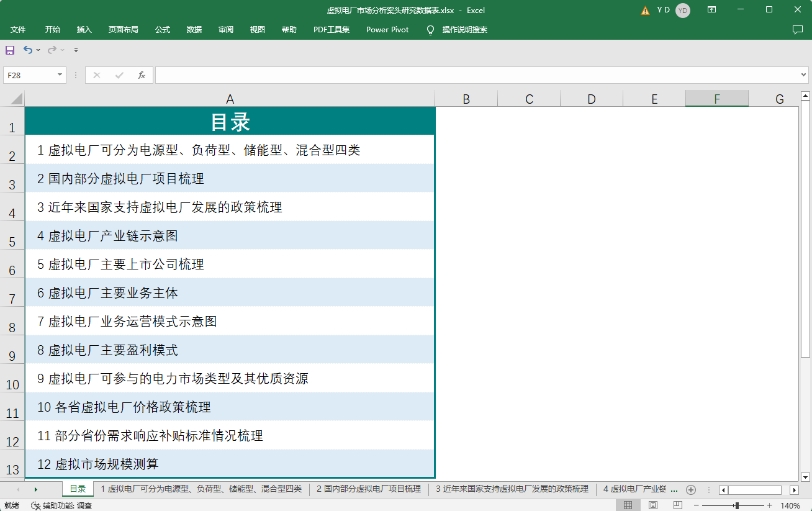Select column A header
Image resolution: width=812 pixels, height=511 pixels.
[x=230, y=99]
